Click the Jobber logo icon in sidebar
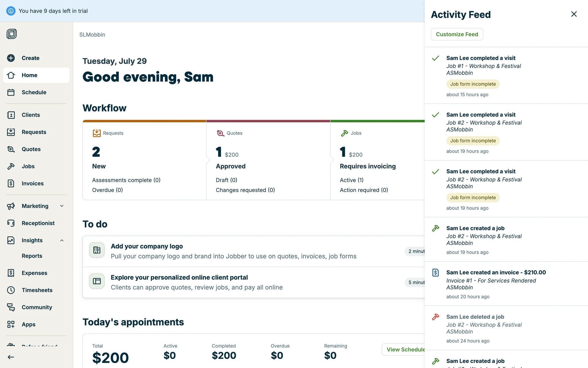 pyautogui.click(x=12, y=34)
